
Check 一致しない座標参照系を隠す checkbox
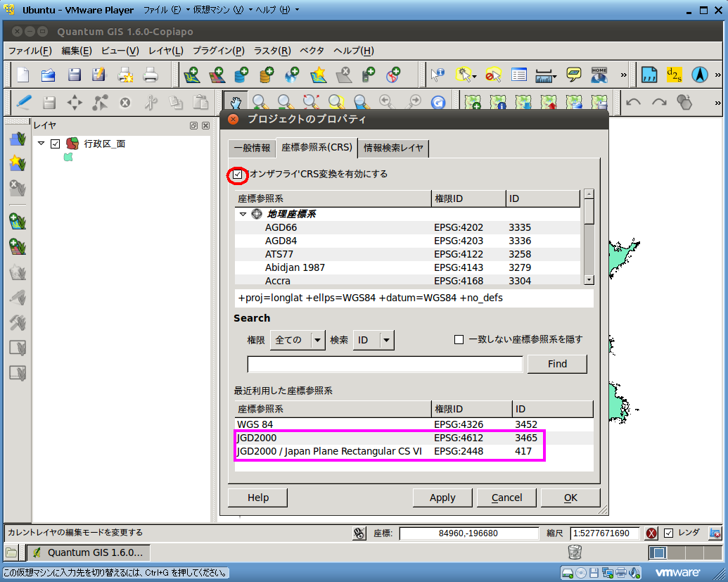pos(459,339)
